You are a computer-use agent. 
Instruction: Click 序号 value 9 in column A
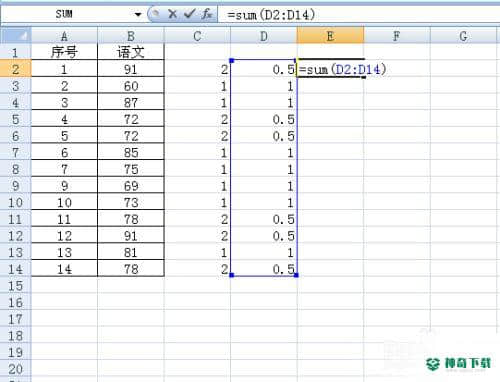(x=64, y=186)
